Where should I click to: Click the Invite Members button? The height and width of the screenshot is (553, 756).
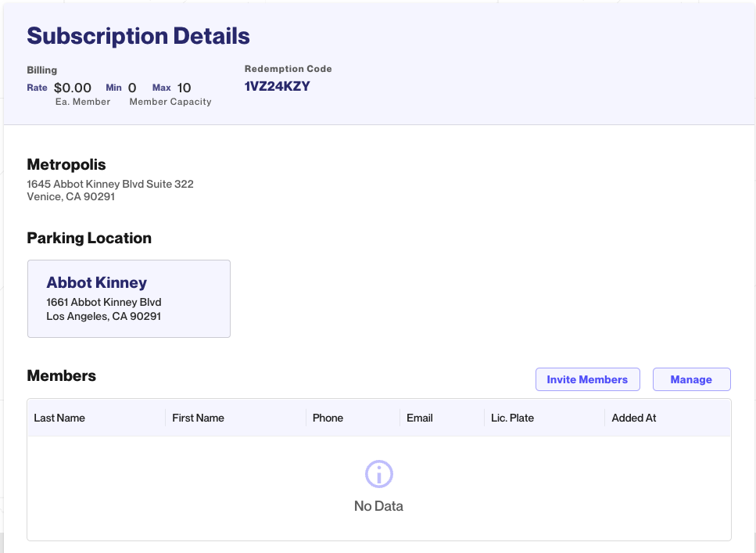tap(587, 379)
